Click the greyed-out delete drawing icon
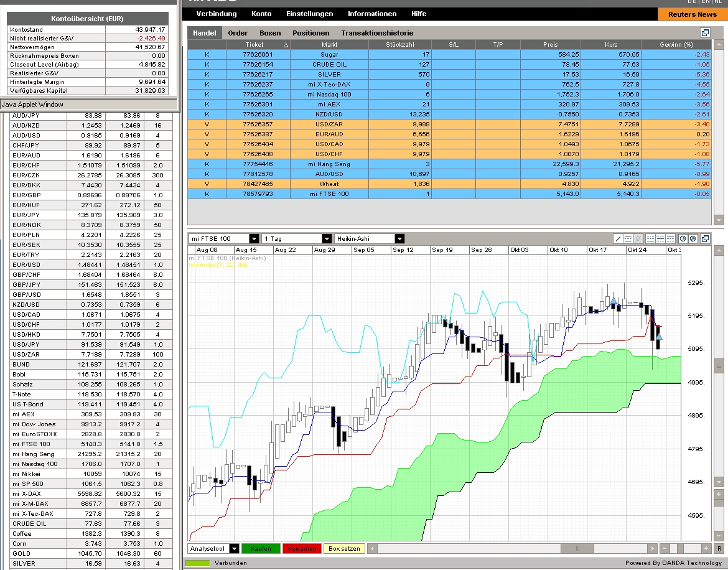The width and height of the screenshot is (728, 570). tap(638, 238)
